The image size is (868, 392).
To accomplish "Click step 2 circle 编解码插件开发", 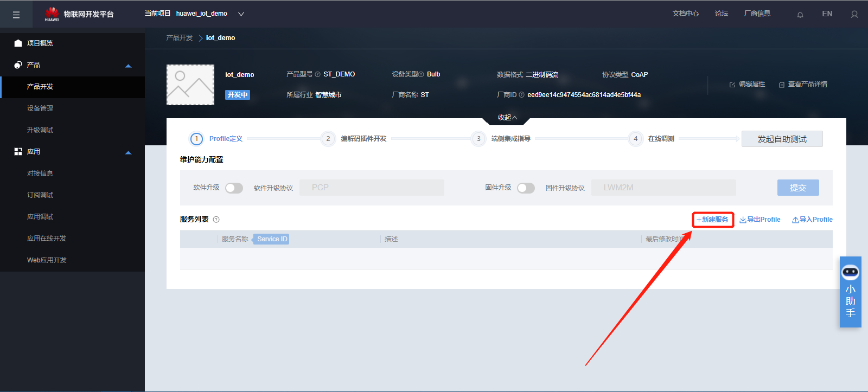I will pos(328,139).
